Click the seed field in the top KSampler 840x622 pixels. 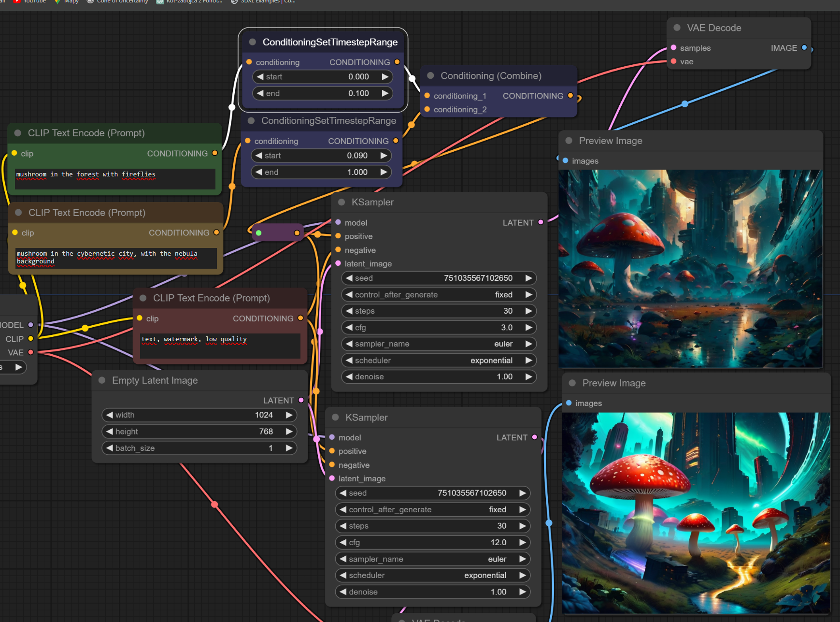point(439,278)
